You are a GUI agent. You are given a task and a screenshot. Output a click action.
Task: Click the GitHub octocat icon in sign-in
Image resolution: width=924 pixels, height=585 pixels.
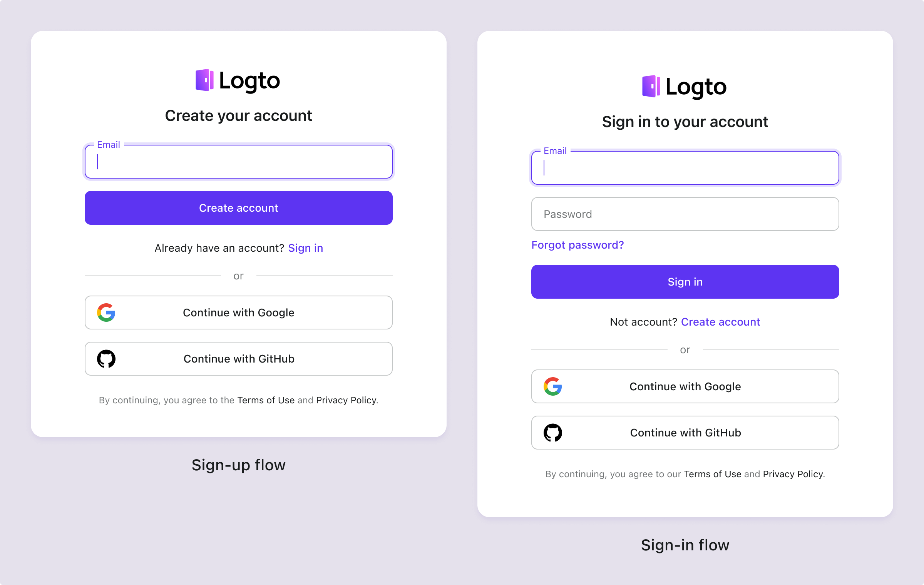pos(552,432)
